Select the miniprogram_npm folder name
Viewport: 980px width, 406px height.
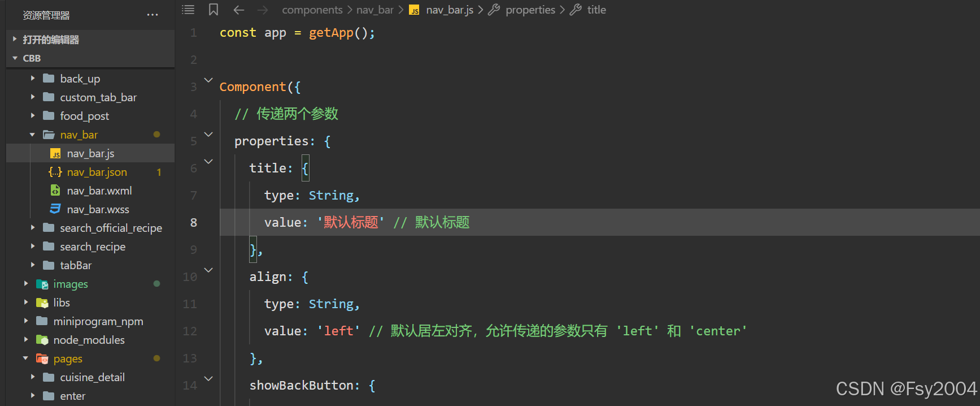pyautogui.click(x=98, y=321)
